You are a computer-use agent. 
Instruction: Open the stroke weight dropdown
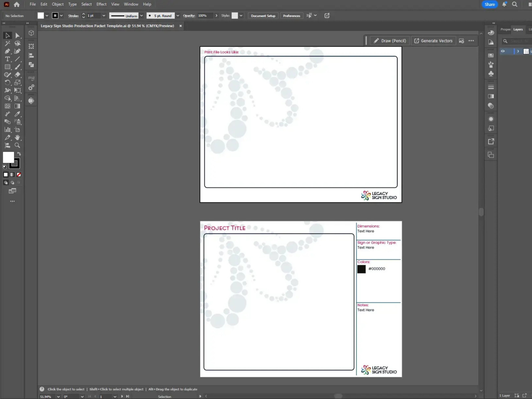[x=104, y=16]
